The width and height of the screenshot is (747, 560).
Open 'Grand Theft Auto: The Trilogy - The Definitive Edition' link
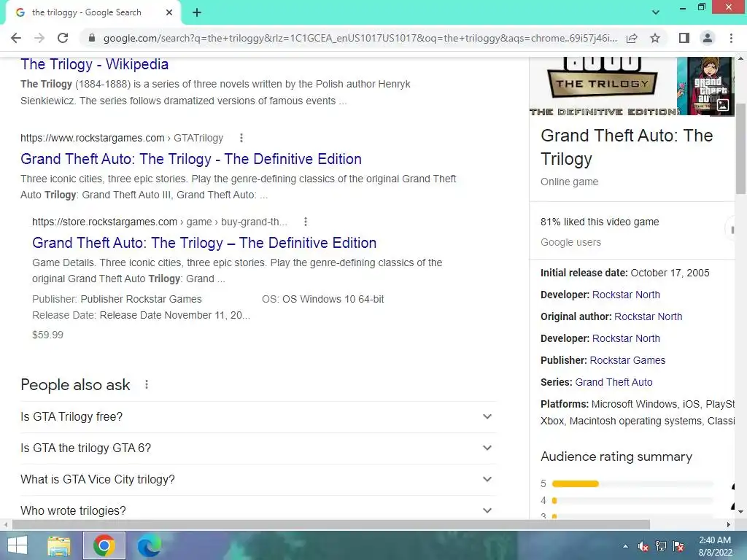tap(191, 159)
